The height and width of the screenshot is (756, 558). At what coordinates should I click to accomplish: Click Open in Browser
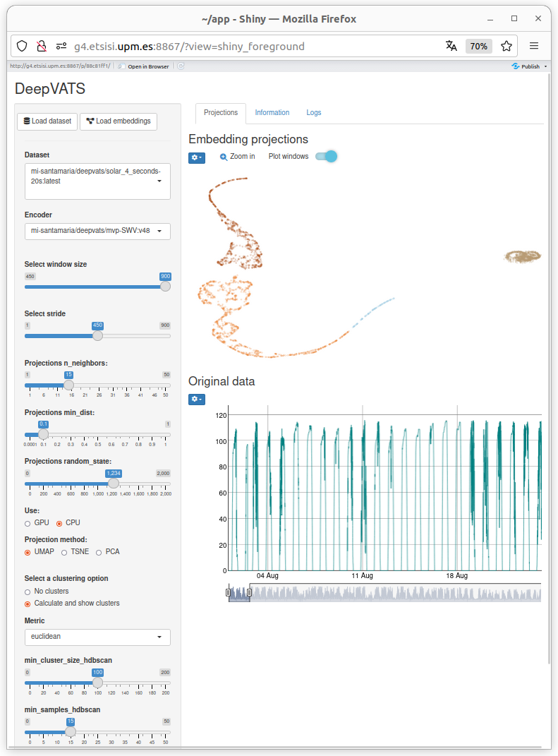pos(144,66)
